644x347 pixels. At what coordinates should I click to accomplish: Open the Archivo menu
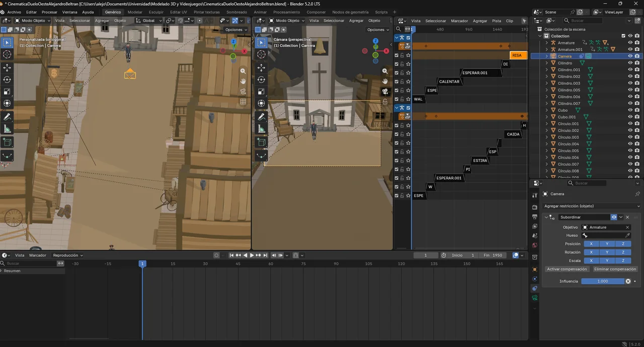14,12
